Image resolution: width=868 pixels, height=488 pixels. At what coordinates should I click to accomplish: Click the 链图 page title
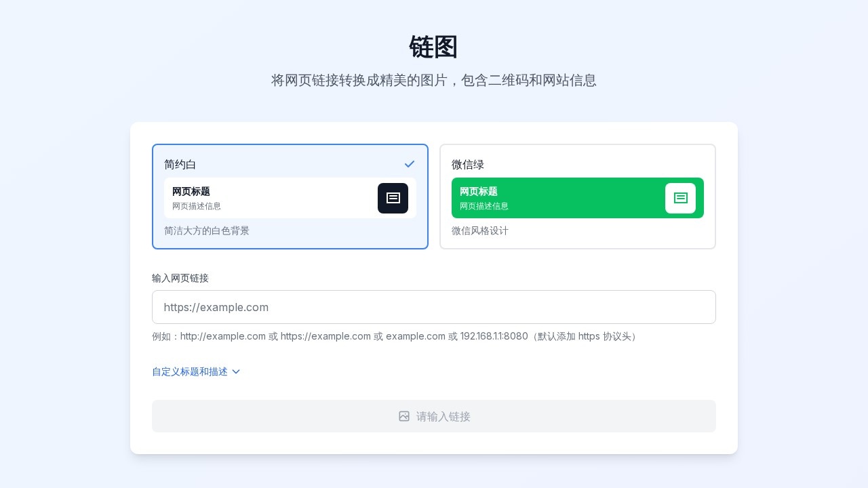point(433,47)
